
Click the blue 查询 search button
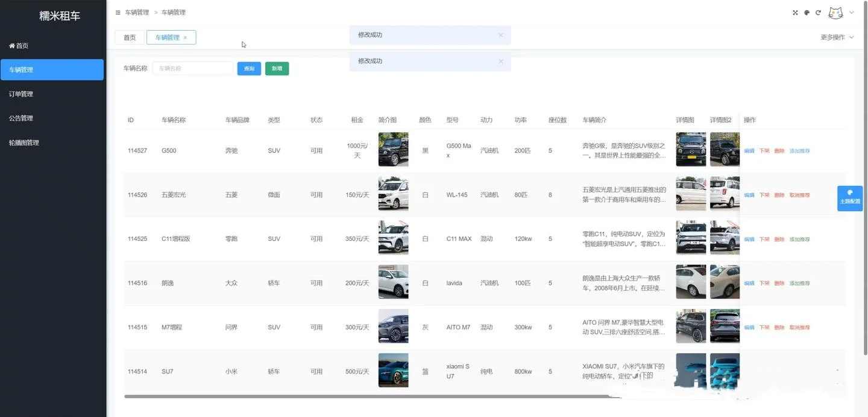coord(249,69)
